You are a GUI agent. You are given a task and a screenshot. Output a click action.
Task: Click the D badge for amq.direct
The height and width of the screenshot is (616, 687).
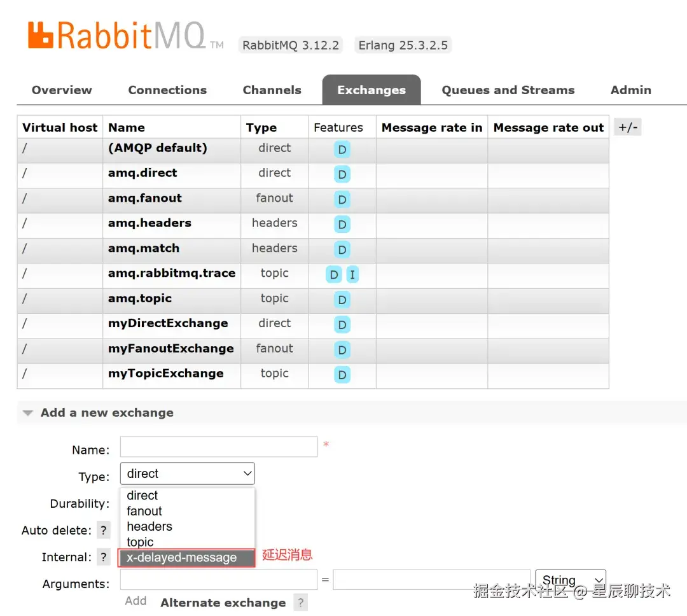click(342, 174)
